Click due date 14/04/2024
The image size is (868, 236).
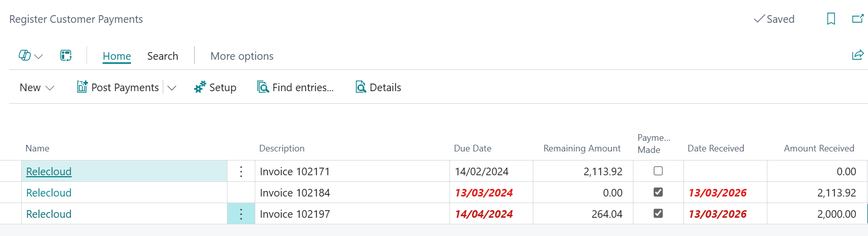pos(491,214)
